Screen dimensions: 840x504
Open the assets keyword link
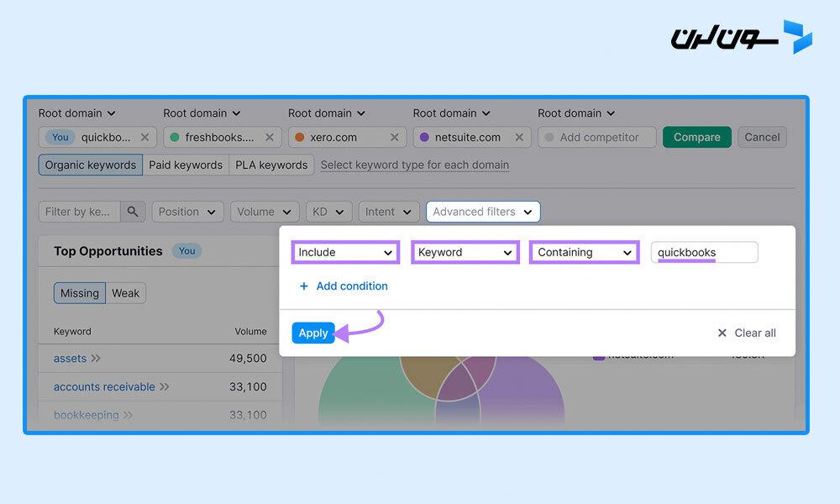(x=71, y=359)
